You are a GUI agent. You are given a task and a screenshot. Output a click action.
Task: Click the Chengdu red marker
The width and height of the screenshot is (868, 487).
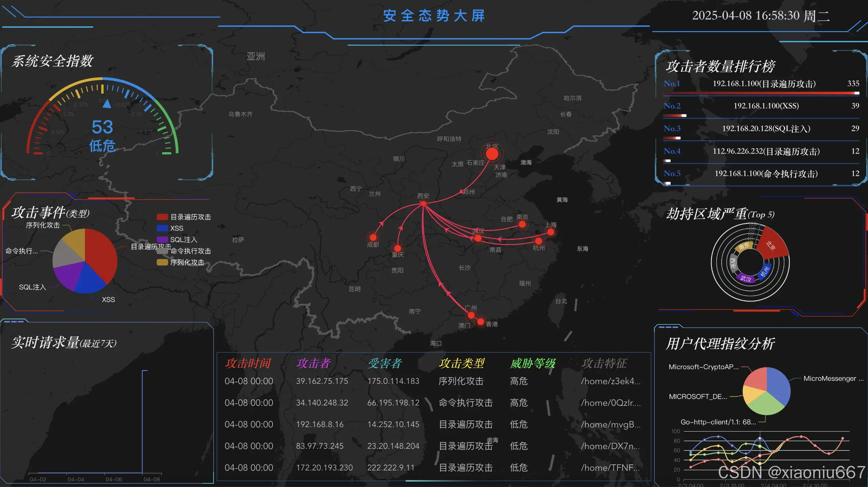373,237
